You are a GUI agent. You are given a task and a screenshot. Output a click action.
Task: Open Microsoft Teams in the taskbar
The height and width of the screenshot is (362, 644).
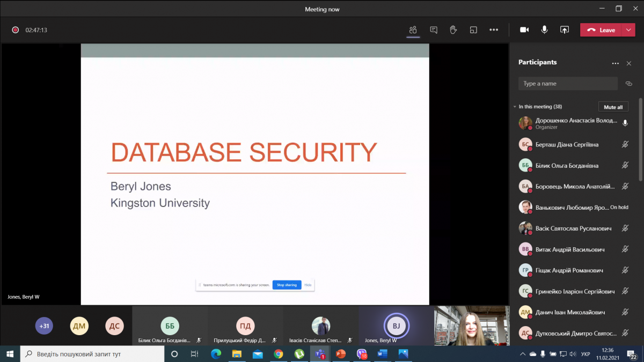click(319, 354)
